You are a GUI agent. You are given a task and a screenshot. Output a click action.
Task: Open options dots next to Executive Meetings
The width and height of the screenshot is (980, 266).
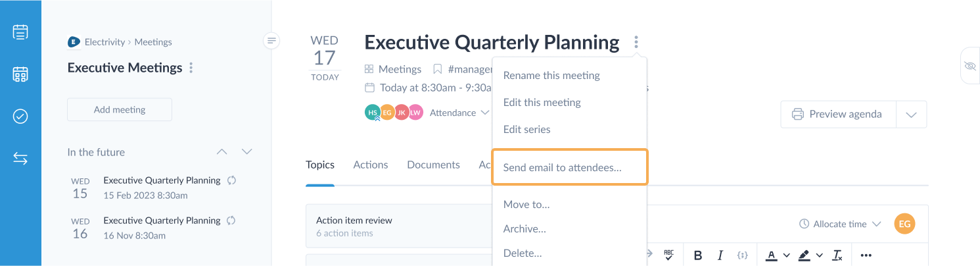(191, 68)
